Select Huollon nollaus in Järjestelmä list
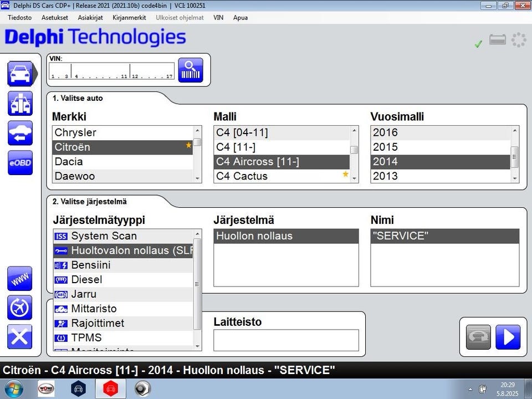Image resolution: width=532 pixels, height=399 pixels. click(286, 236)
